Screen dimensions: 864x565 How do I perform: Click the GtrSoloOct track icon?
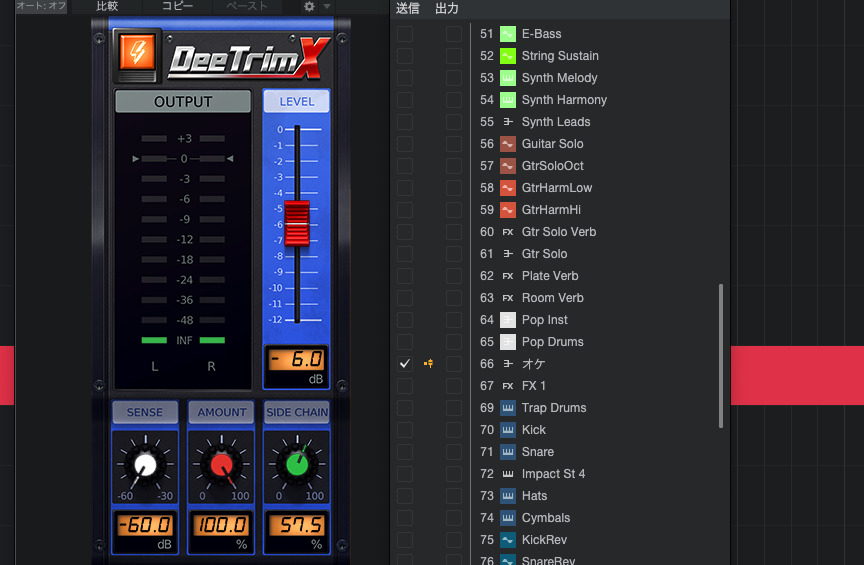point(507,166)
